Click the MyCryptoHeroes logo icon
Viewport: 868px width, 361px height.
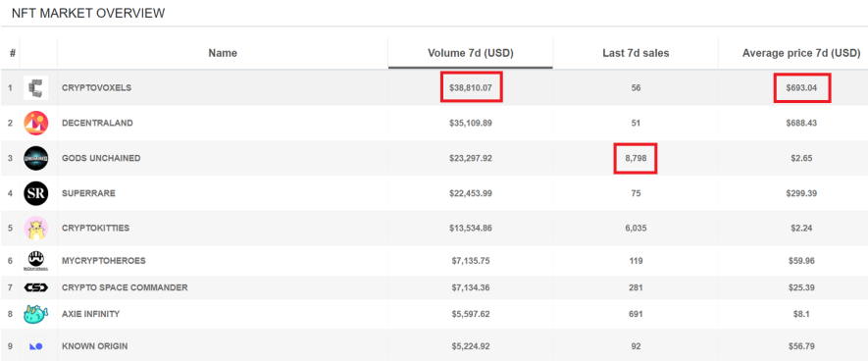tap(36, 261)
